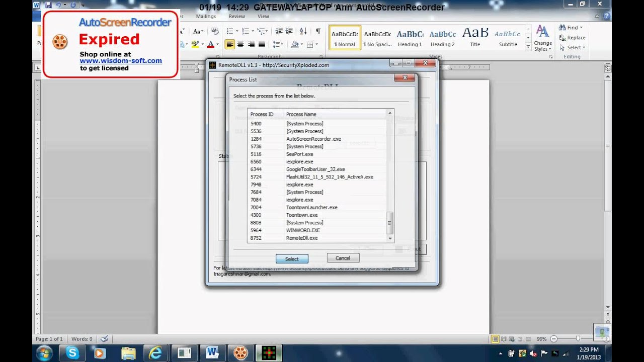This screenshot has height=362, width=644.
Task: Sort by Process Name column header
Action: tap(335, 114)
